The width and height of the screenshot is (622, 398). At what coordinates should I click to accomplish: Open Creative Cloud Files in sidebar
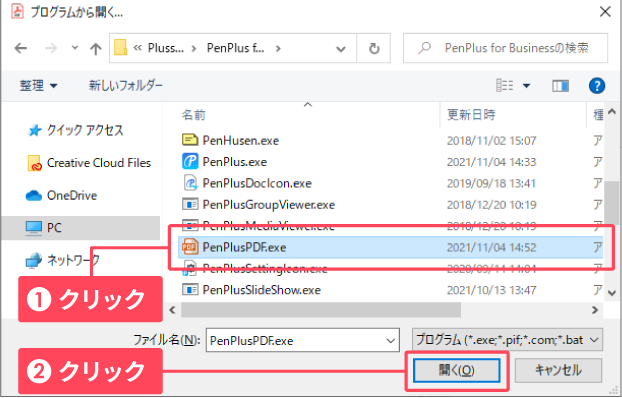tap(99, 163)
